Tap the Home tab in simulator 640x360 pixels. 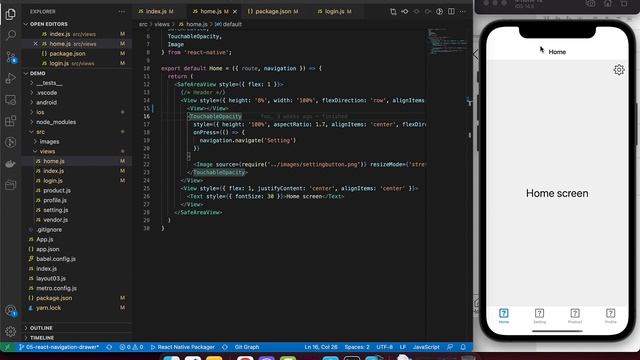point(504,316)
